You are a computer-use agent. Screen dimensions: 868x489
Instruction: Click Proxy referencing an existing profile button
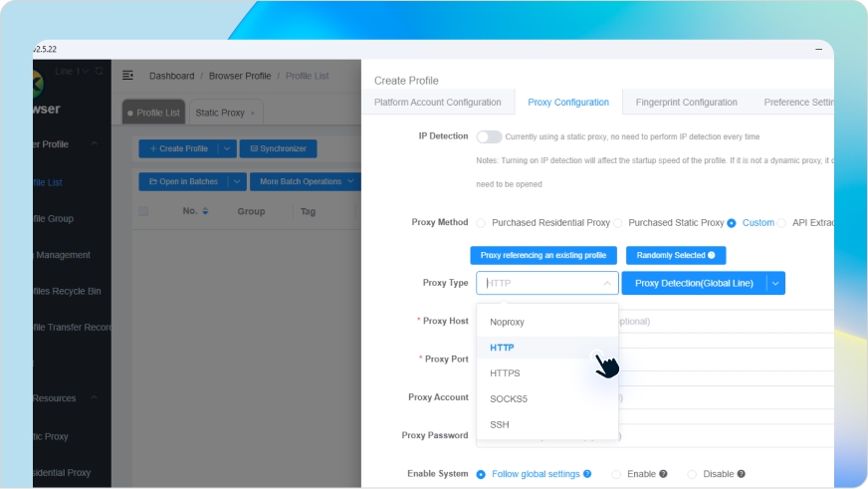click(x=543, y=255)
